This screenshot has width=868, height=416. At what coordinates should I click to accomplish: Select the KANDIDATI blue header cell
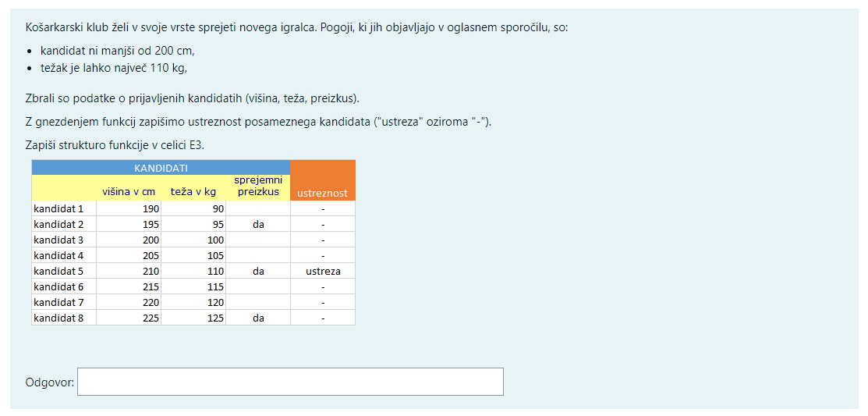pos(161,168)
